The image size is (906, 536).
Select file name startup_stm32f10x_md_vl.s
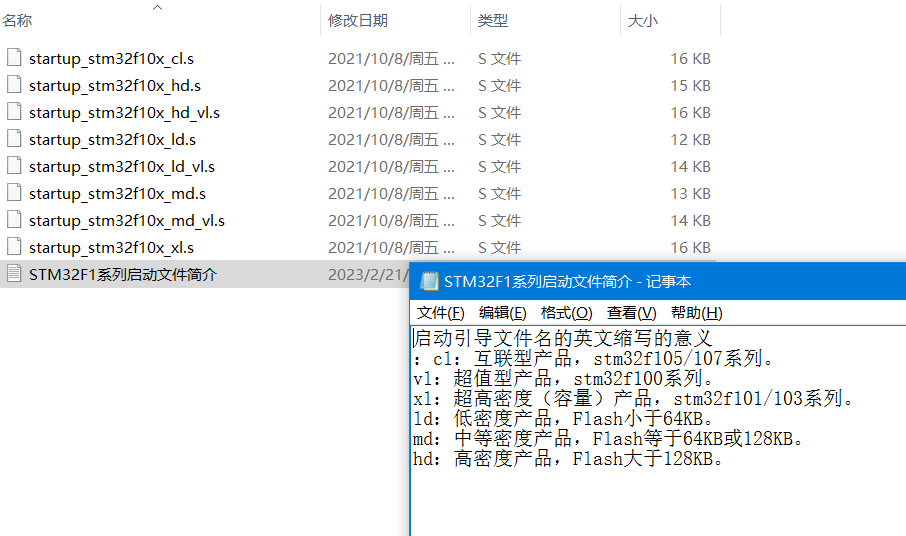tap(127, 221)
